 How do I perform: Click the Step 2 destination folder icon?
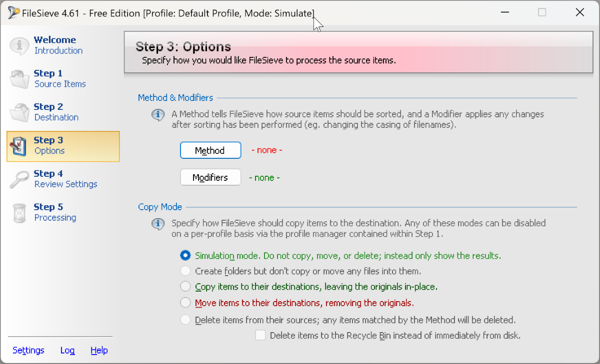click(x=19, y=112)
